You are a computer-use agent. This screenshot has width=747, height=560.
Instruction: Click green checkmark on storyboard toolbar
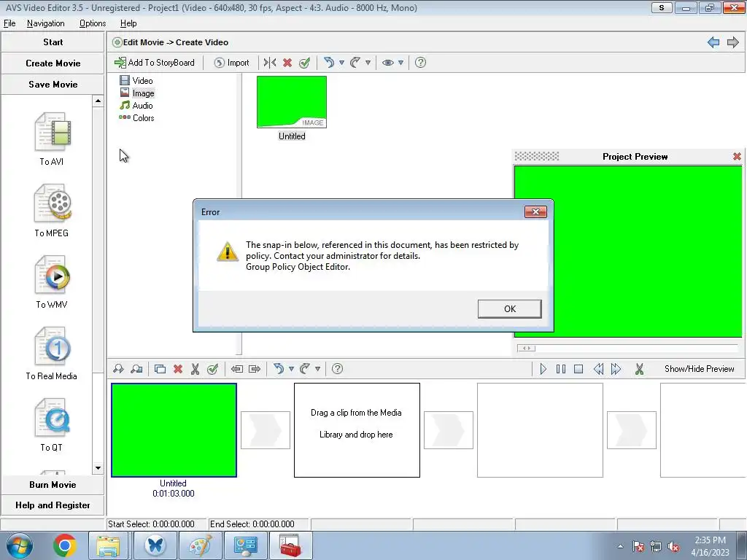pos(212,368)
